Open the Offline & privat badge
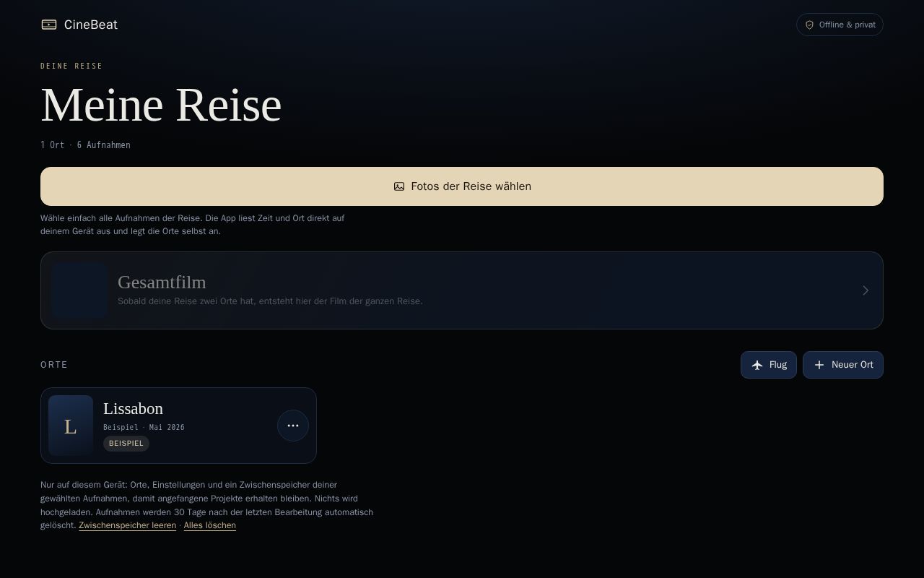 [840, 25]
